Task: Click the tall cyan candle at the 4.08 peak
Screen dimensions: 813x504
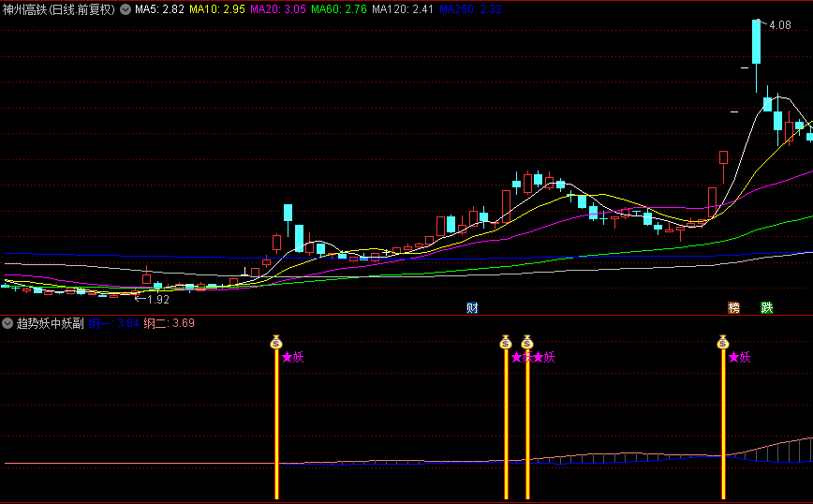Action: 757,41
